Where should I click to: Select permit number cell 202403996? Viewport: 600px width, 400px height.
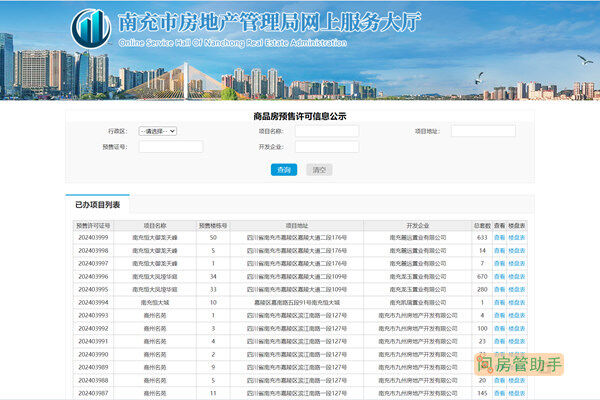pyautogui.click(x=93, y=276)
